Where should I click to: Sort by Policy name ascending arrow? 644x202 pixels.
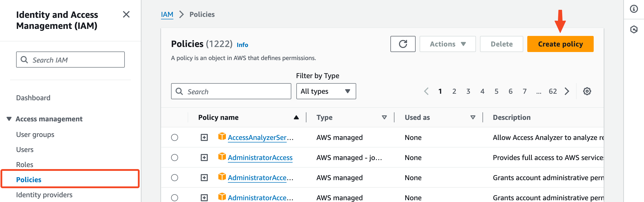click(296, 117)
